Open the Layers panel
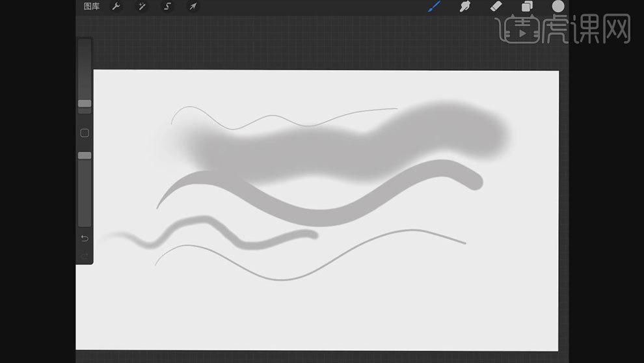Image resolution: width=644 pixels, height=363 pixels. coord(527,6)
